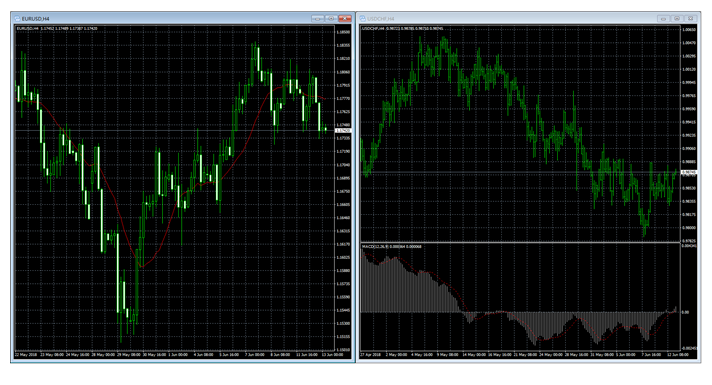Image resolution: width=712 pixels, height=385 pixels.
Task: Click the USDCHF current price label on scale
Action: pyautogui.click(x=688, y=173)
